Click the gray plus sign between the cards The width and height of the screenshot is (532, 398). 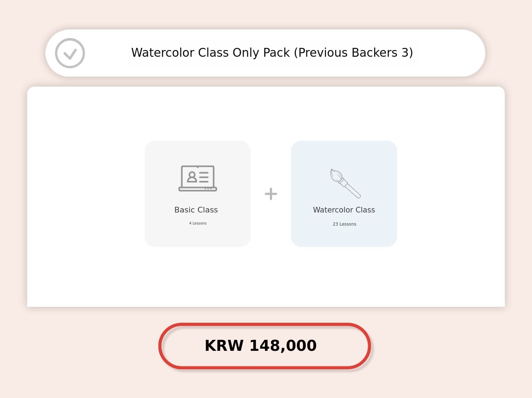[271, 194]
